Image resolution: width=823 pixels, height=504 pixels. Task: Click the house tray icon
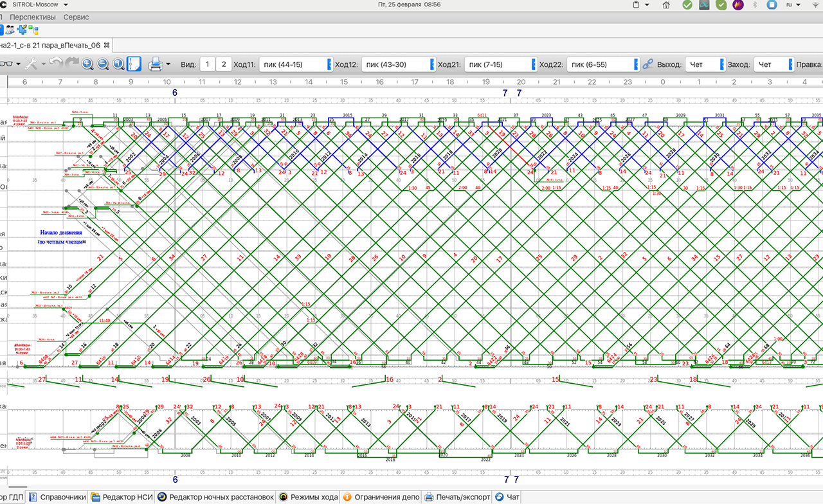coord(666,4)
